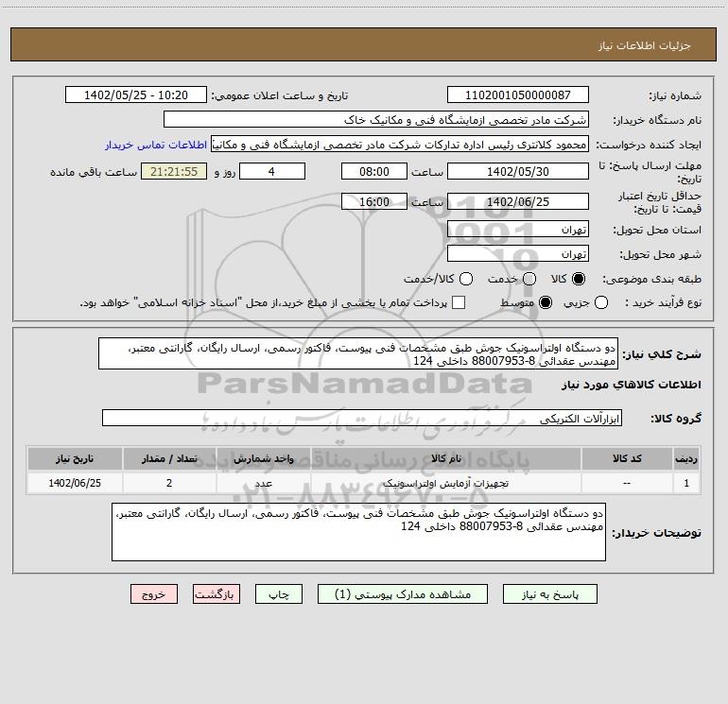
Task: Click the row number 1 cell
Action: point(686,483)
